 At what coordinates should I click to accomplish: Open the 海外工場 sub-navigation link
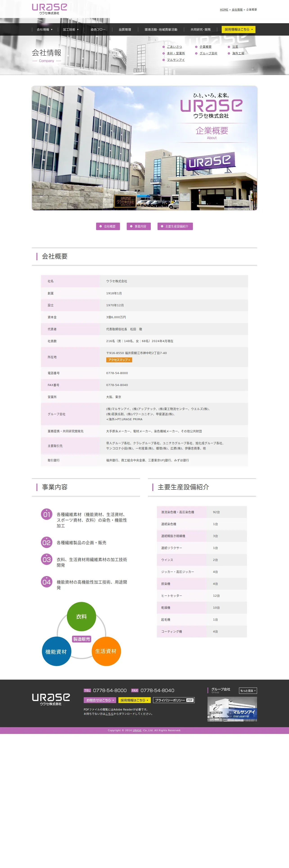coord(238,53)
